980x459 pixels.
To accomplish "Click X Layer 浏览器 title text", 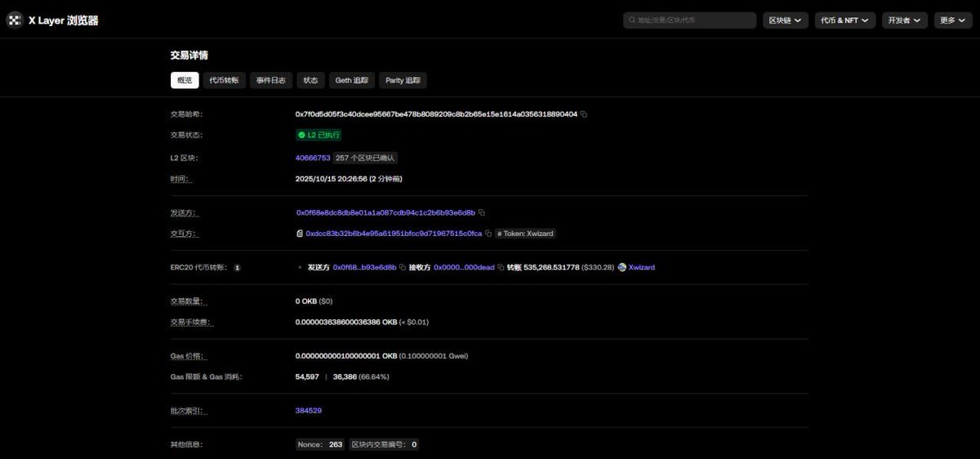I will pyautogui.click(x=63, y=20).
